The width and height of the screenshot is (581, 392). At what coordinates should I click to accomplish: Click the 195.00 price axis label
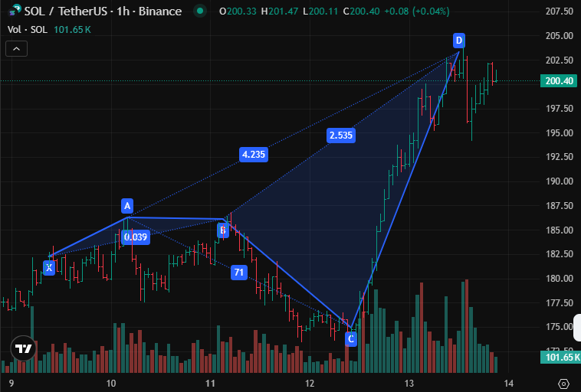[x=559, y=133]
